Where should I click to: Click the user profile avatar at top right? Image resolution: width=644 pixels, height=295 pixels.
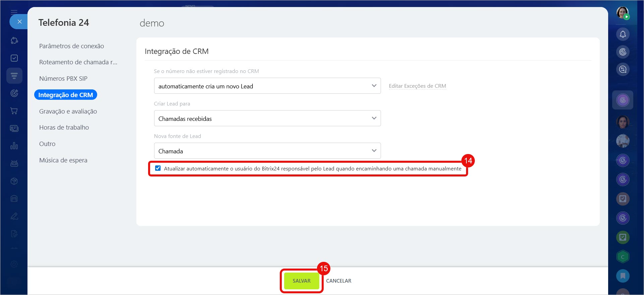point(623,13)
